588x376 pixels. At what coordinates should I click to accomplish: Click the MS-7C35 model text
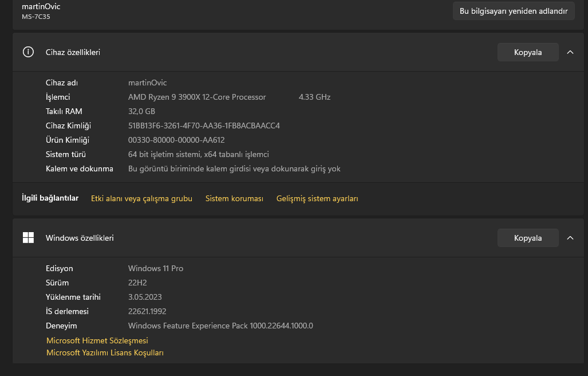(x=36, y=17)
